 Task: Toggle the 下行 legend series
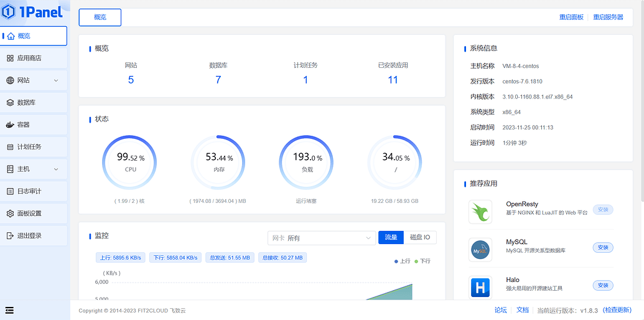pos(422,261)
